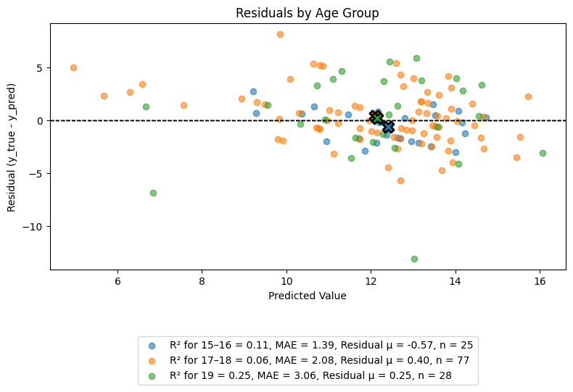The width and height of the screenshot is (573, 392).
Task: Select the 17–18 legend entry with MAE 2.08
Action: pos(319,360)
